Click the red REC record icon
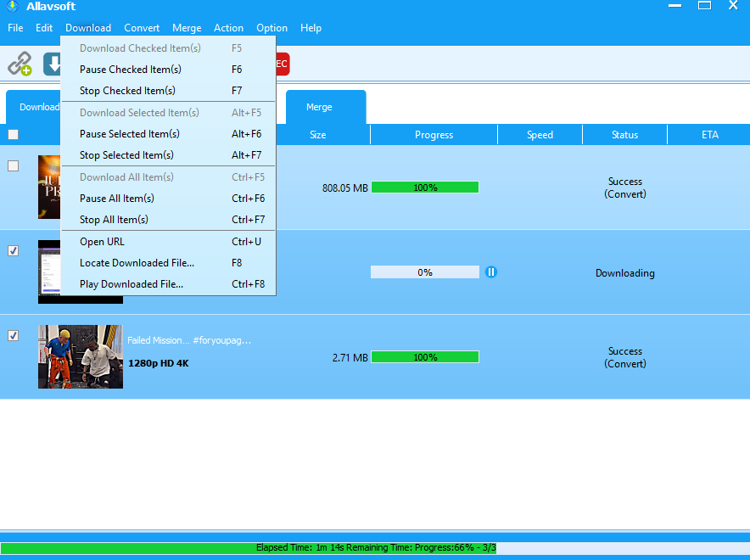This screenshot has height=560, width=750. click(281, 64)
